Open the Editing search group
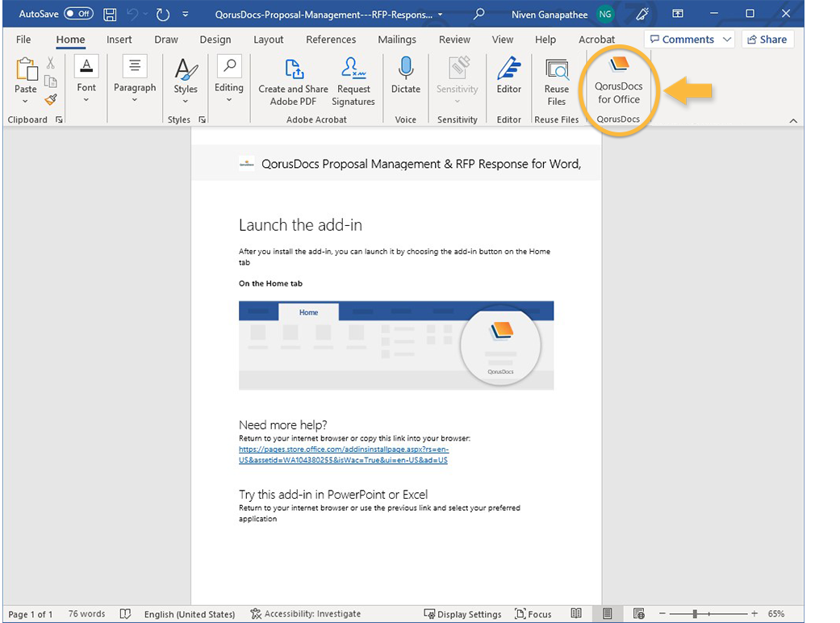The image size is (840, 623). [x=229, y=78]
